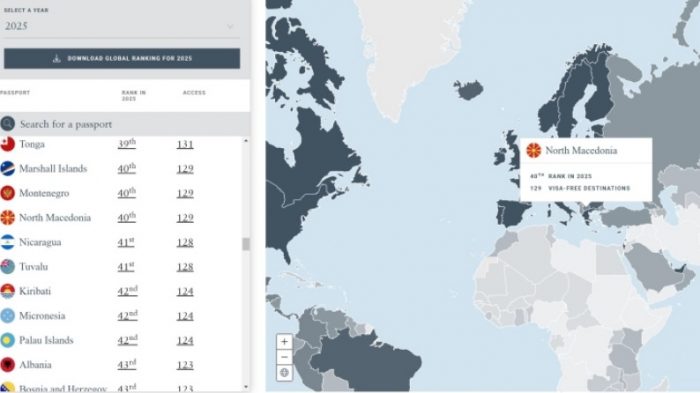The image size is (700, 393).
Task: Click the year dropdown chevron arrow
Action: coord(230,26)
